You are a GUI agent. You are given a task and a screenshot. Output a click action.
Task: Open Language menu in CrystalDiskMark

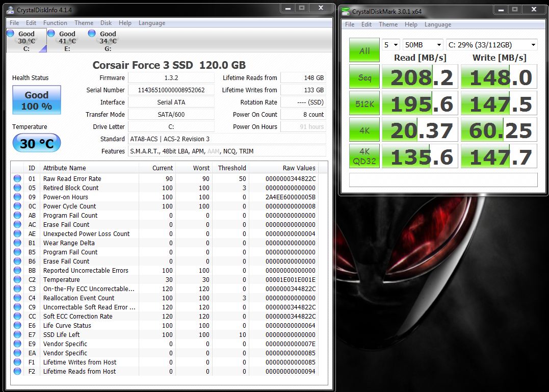tap(438, 24)
